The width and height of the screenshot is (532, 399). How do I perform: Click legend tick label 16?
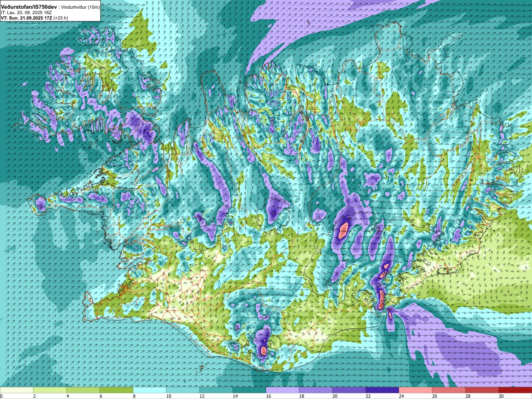point(269,396)
